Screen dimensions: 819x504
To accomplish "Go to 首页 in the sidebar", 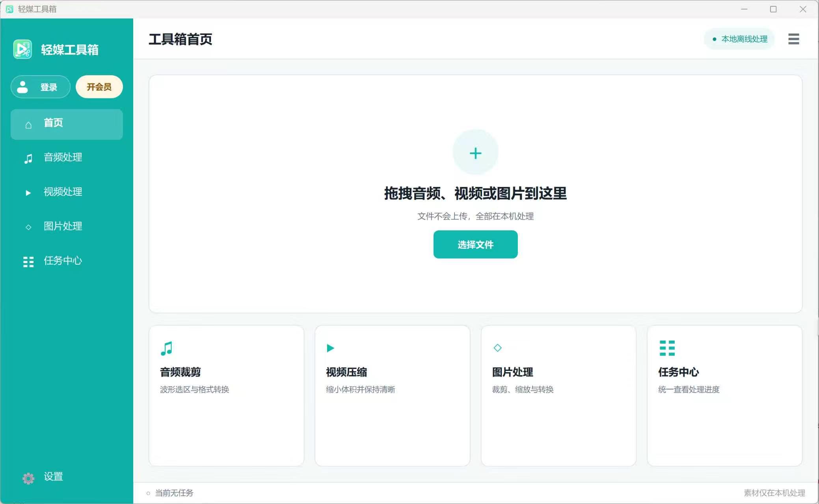I will click(x=67, y=124).
